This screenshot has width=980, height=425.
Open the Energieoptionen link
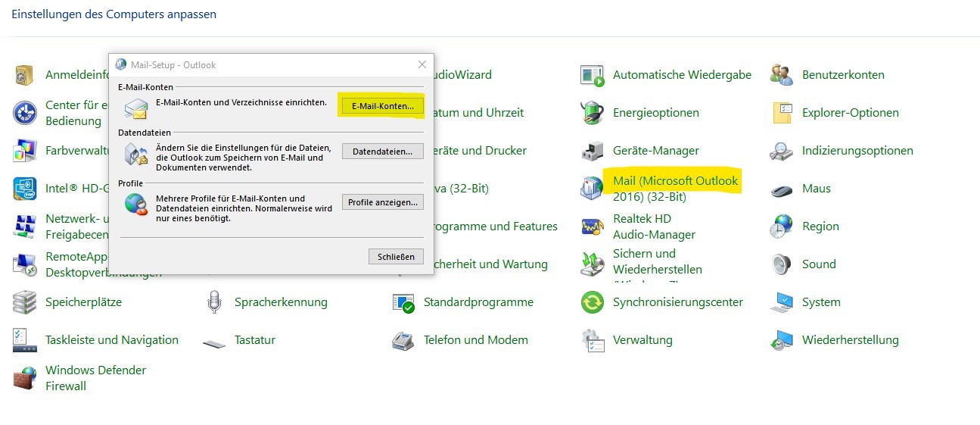(656, 113)
